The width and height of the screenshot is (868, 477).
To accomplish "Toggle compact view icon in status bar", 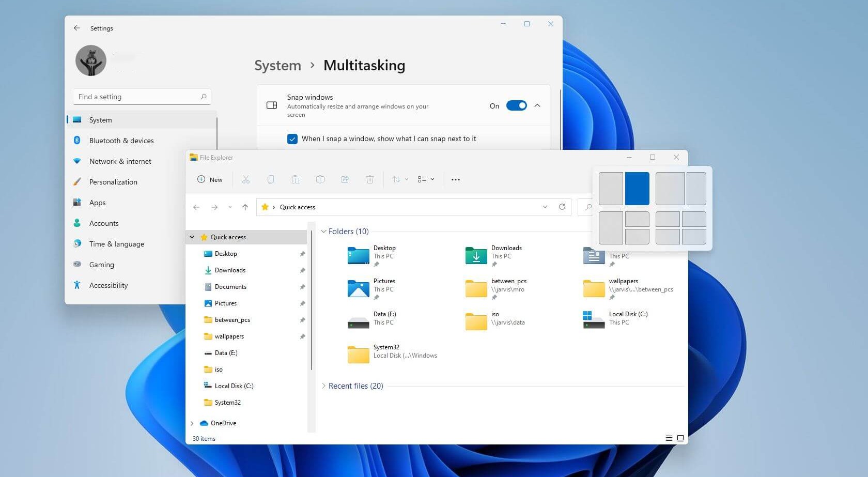I will coord(669,438).
